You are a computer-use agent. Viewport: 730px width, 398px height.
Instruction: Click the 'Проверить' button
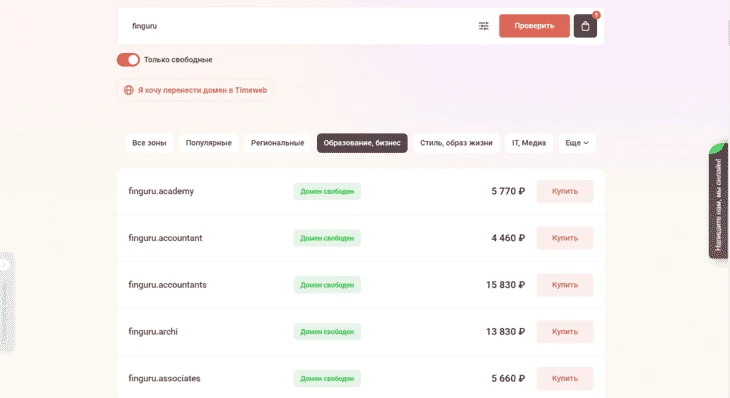tap(534, 26)
